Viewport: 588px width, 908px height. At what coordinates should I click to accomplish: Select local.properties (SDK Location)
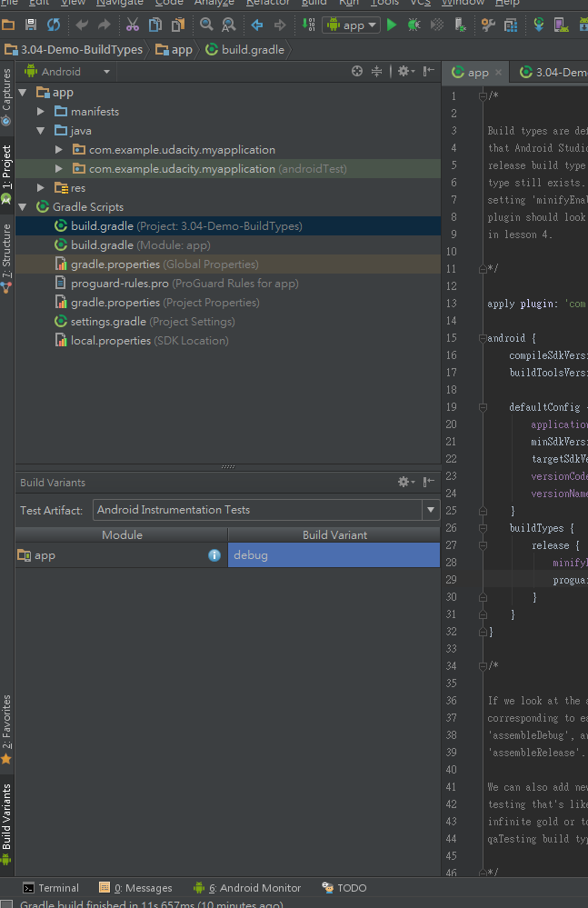(x=227, y=341)
